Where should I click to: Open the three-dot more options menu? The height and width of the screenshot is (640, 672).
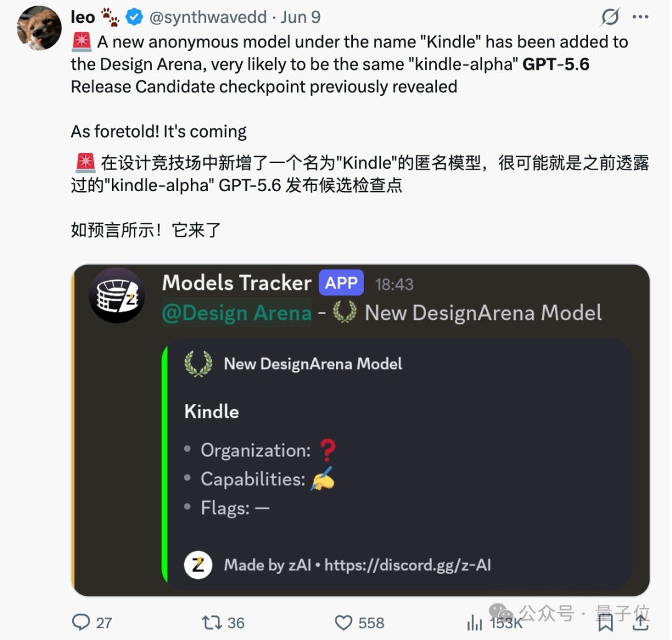(x=640, y=17)
